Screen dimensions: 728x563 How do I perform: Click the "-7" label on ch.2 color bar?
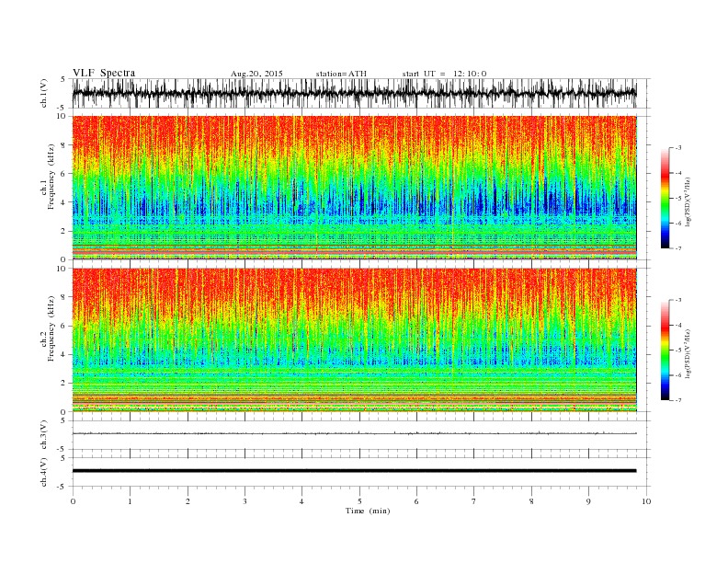coord(678,400)
